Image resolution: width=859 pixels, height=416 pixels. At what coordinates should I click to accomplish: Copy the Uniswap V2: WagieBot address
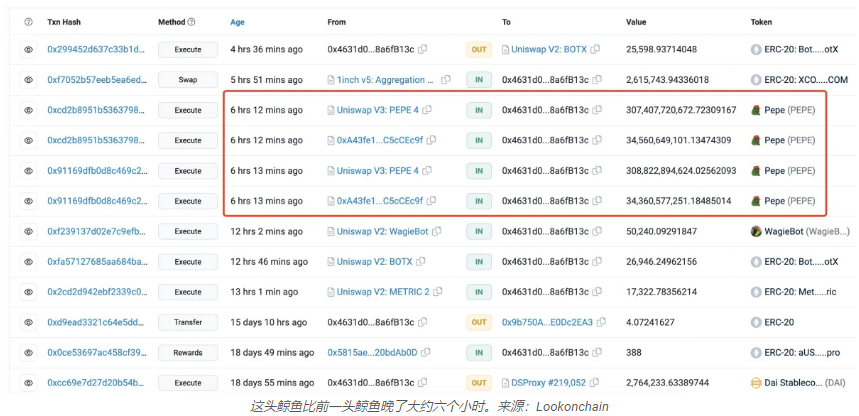[x=437, y=232]
